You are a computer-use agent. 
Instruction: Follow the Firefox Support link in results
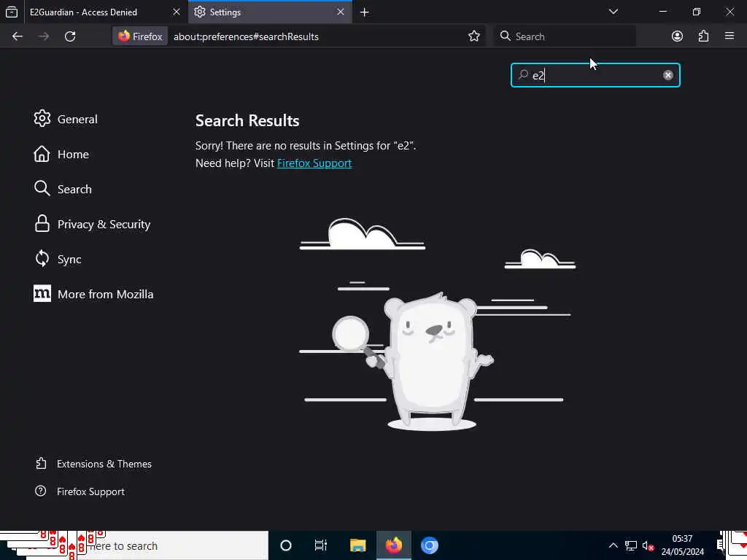tap(314, 163)
